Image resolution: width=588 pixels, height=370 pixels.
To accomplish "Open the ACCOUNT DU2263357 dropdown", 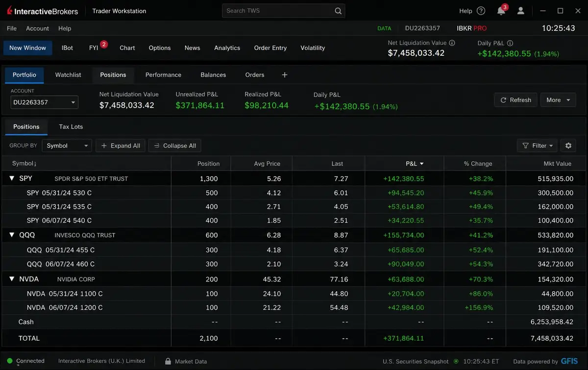I will (44, 102).
